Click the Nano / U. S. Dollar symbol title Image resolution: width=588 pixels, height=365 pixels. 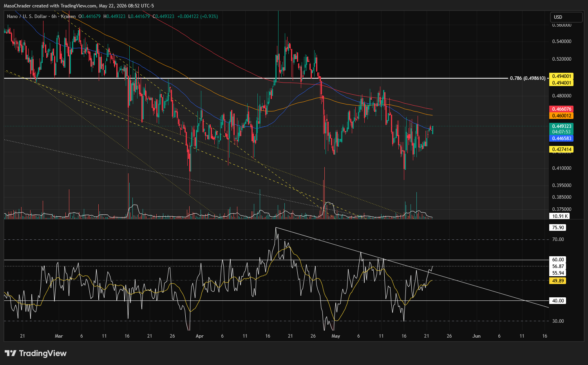point(27,16)
